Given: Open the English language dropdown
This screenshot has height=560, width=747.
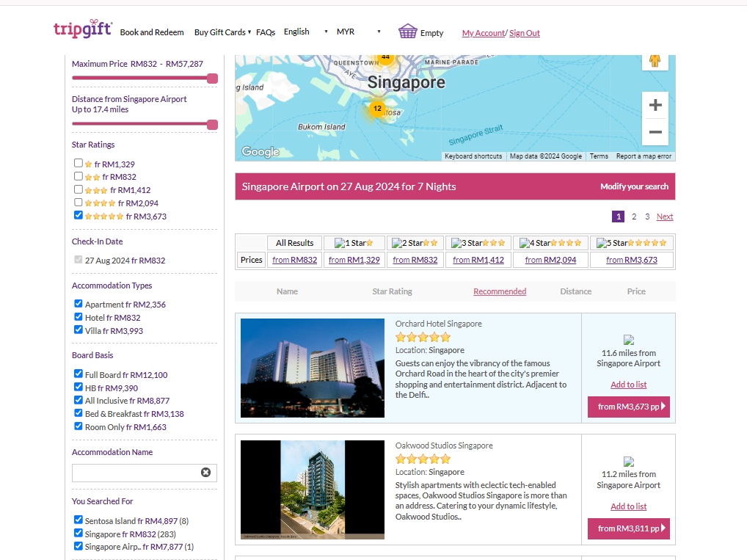Looking at the screenshot, I should tap(306, 32).
